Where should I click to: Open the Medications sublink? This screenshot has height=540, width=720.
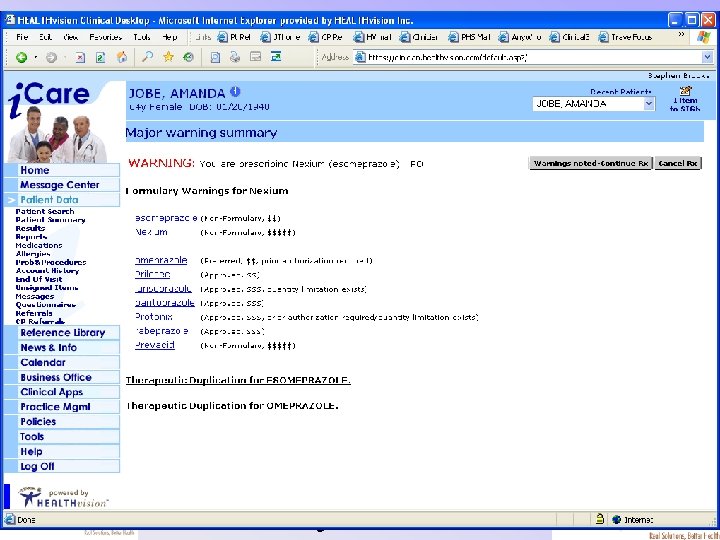[39, 245]
